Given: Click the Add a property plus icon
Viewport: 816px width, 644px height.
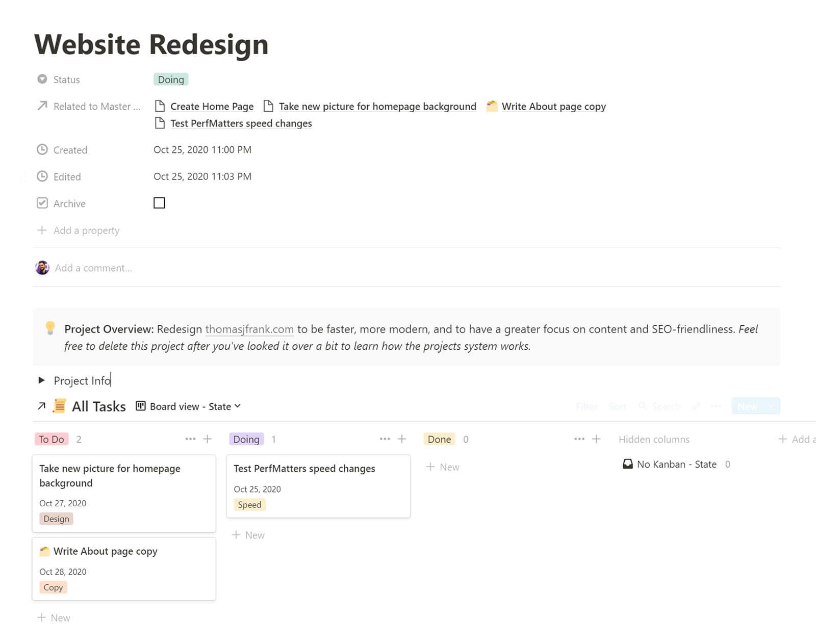Looking at the screenshot, I should (42, 230).
